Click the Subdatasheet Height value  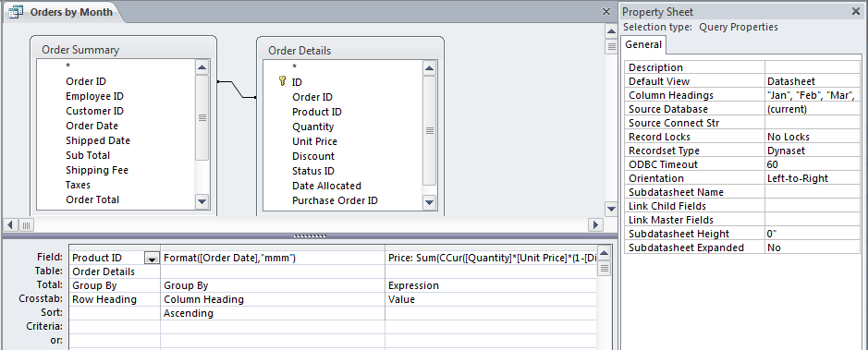point(813,234)
